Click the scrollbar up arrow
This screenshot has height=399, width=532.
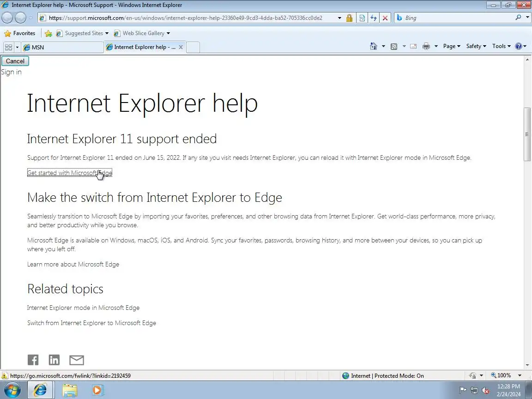527,60
